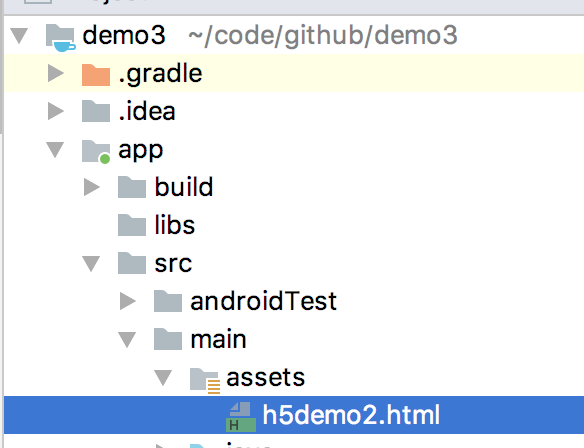
Task: Click the demo3 project folder icon
Action: [61, 37]
